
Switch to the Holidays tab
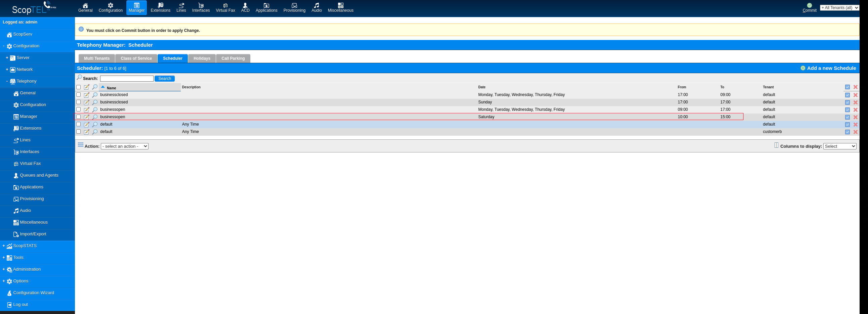point(202,59)
